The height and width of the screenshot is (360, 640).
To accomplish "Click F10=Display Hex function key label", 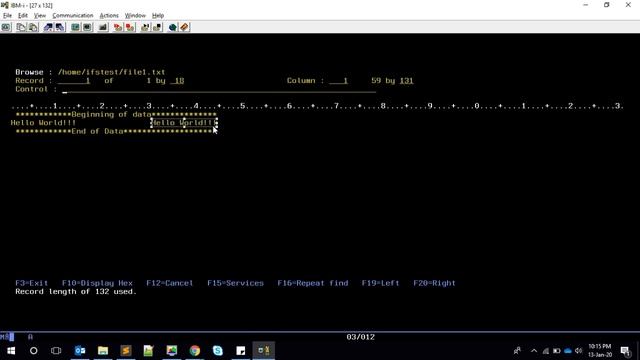I will pyautogui.click(x=97, y=283).
